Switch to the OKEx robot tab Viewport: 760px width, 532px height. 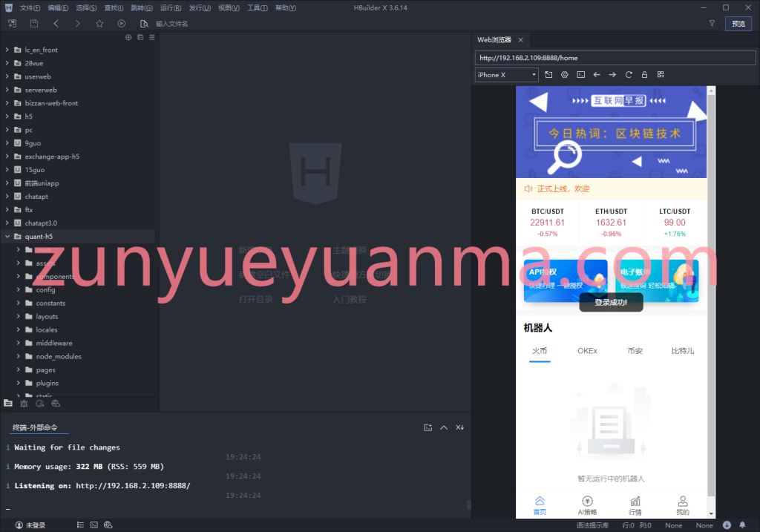(588, 351)
